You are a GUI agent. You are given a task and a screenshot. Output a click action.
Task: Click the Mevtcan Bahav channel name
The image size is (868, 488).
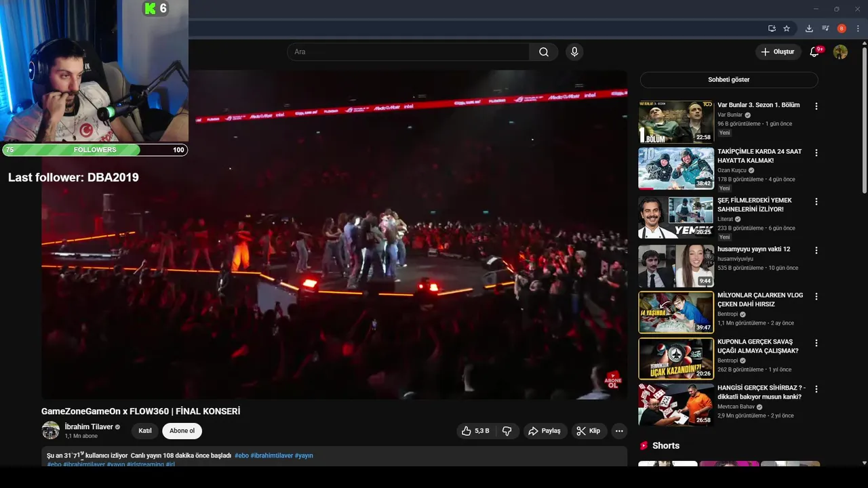pyautogui.click(x=736, y=407)
